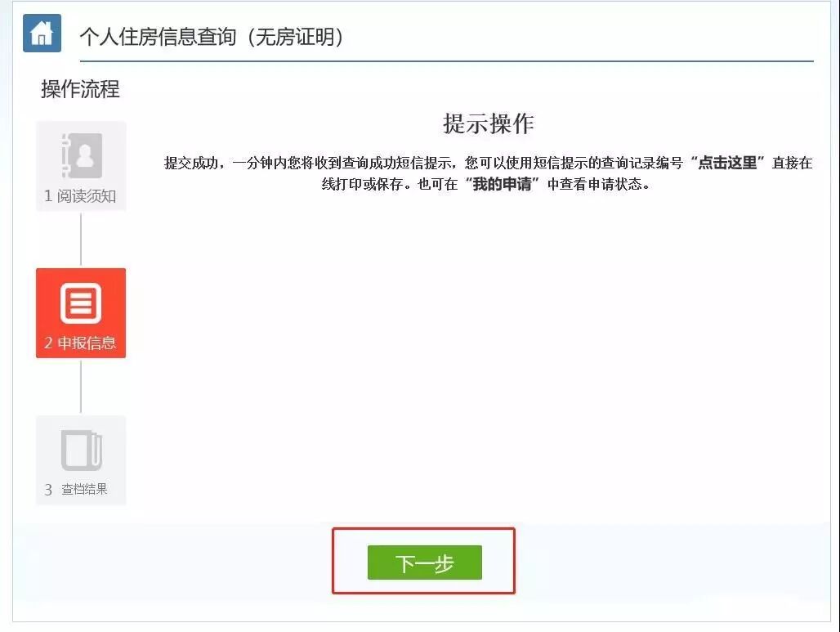Click the 个人住房信息查询 page title
Image resolution: width=840 pixels, height=632 pixels.
pyautogui.click(x=158, y=37)
